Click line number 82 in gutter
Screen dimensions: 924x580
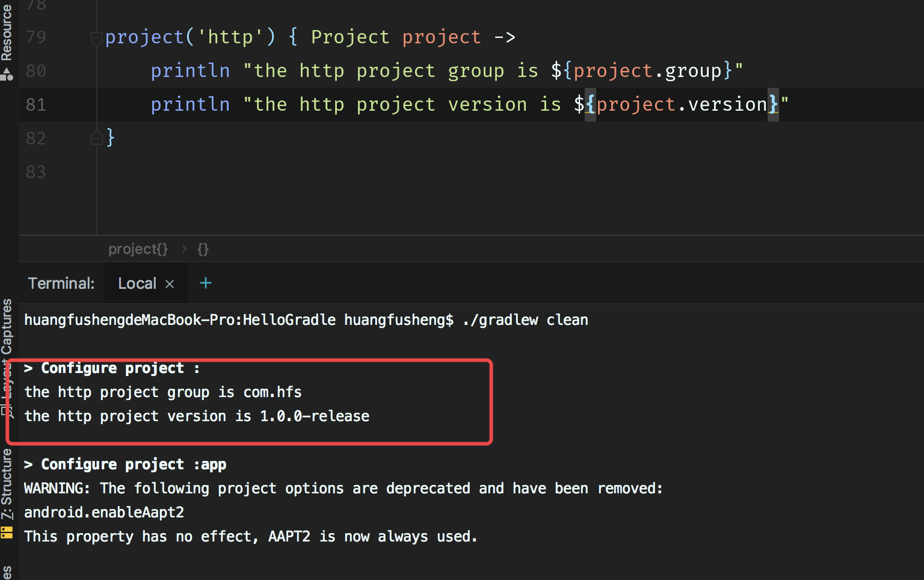(36, 138)
